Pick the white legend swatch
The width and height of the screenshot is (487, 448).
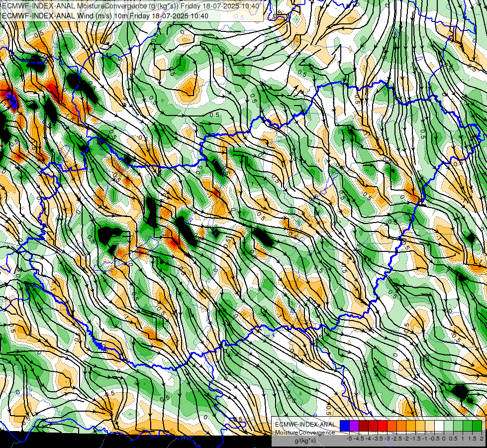pos(439,426)
